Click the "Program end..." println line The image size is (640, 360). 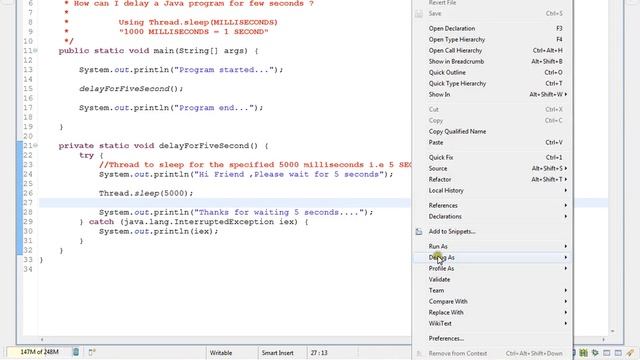[x=171, y=108]
